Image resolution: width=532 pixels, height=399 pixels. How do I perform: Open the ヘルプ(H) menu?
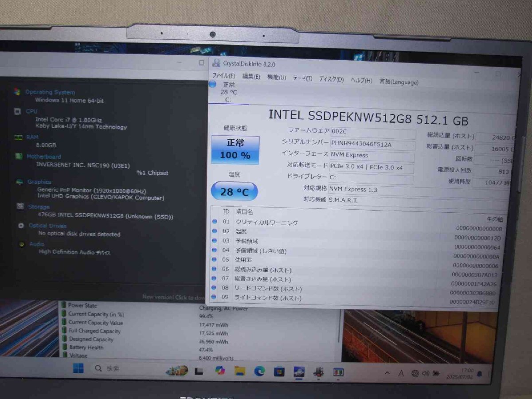pos(361,80)
